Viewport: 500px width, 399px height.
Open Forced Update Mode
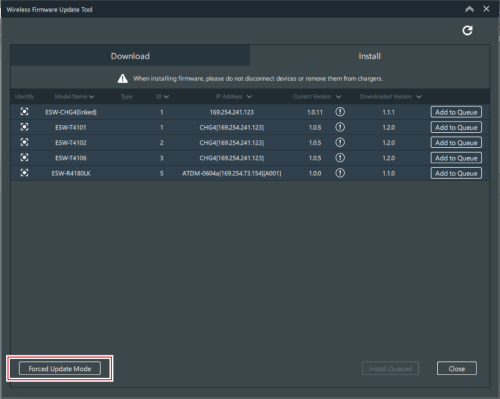60,369
